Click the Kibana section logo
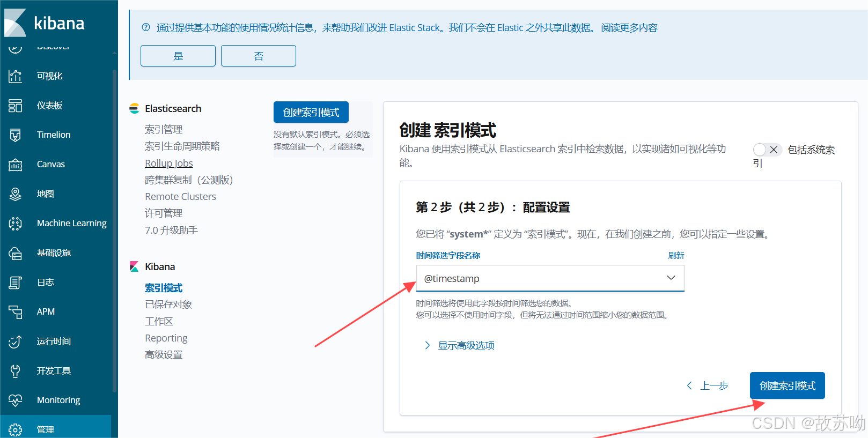 (134, 266)
